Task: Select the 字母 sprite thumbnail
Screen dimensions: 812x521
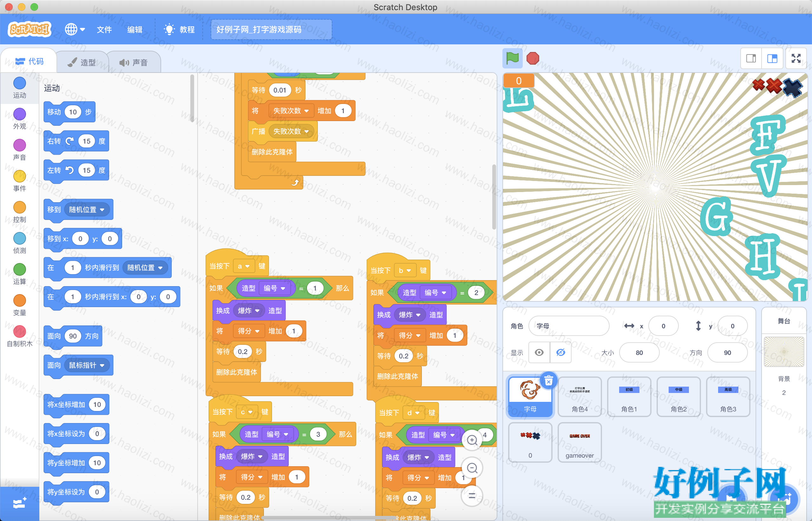Action: pyautogui.click(x=530, y=397)
